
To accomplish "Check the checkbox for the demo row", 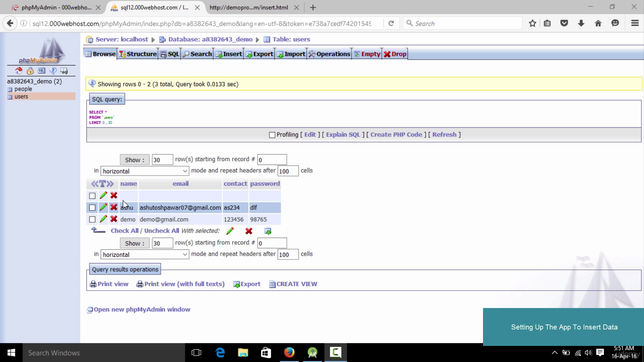I will (x=92, y=220).
